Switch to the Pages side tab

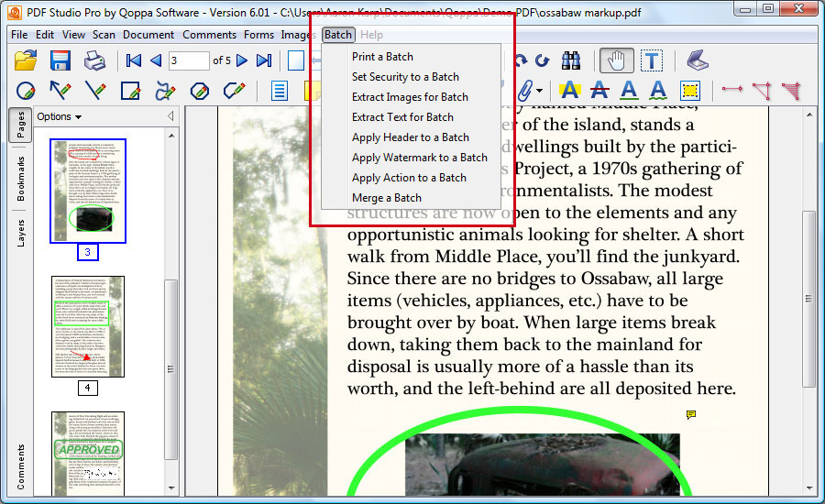pos(20,125)
